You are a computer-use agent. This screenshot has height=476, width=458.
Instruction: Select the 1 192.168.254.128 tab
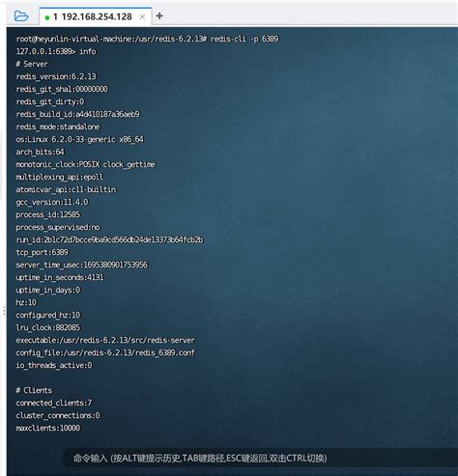[x=96, y=16]
